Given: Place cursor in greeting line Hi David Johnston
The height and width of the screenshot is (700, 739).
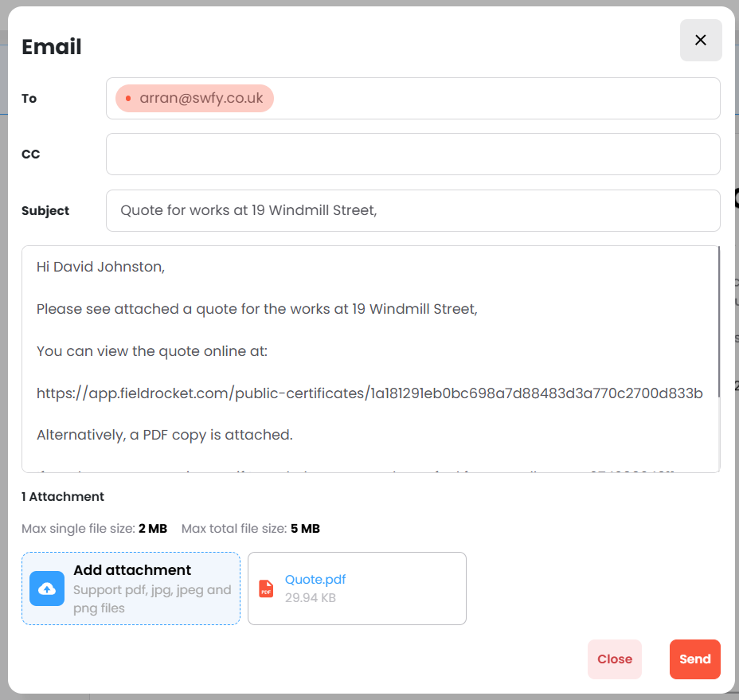Looking at the screenshot, I should [100, 267].
